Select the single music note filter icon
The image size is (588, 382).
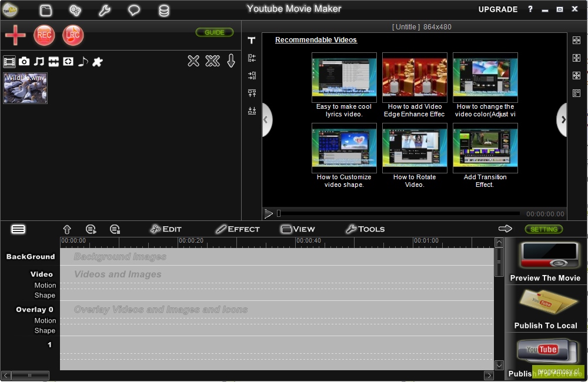click(x=83, y=62)
